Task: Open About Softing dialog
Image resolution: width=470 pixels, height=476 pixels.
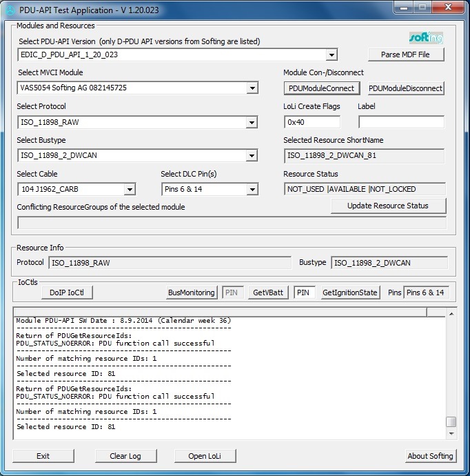Action: click(430, 456)
